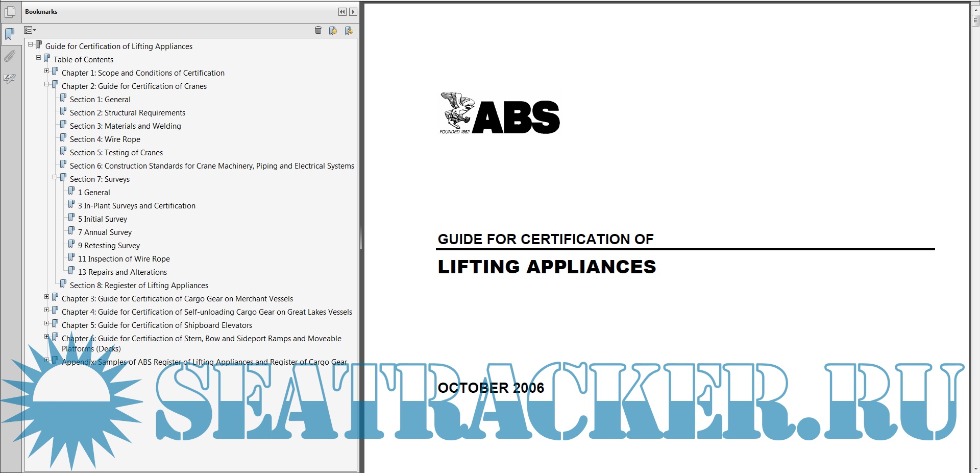Collapse the Section 7: Surveys node
Screen dimensions: 980x473
pyautogui.click(x=55, y=177)
